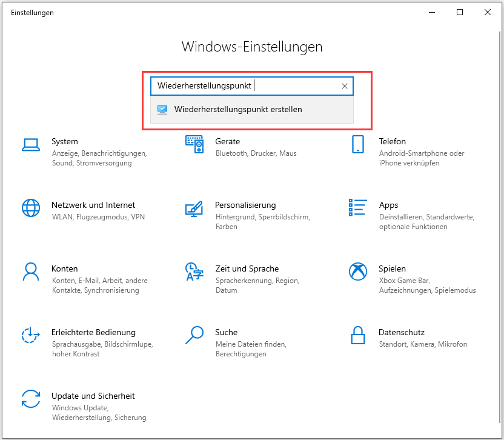Open Netzwerk und Internet globe icon
Image resolution: width=504 pixels, height=440 pixels.
[31, 208]
